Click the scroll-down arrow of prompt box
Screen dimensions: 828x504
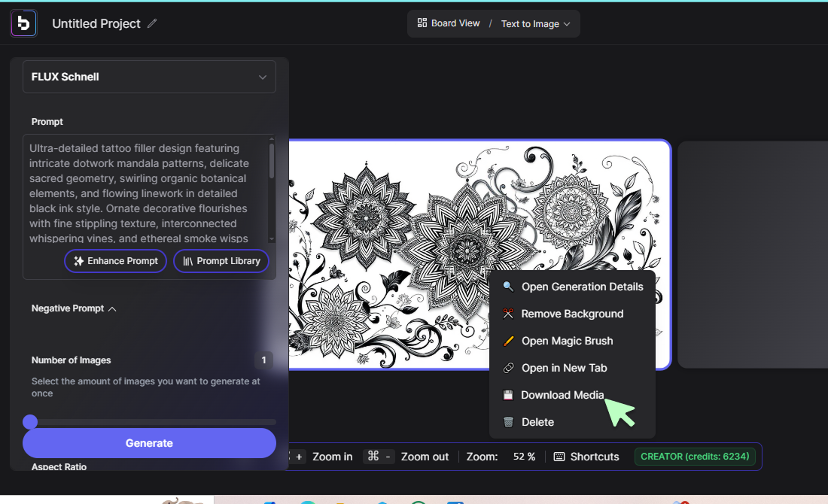coord(272,239)
